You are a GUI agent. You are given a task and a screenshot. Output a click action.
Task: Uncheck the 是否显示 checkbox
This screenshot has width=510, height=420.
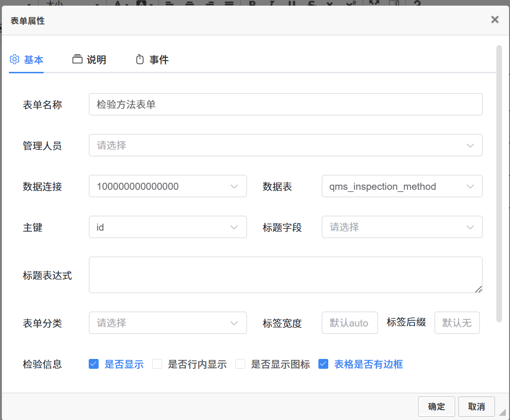click(94, 364)
